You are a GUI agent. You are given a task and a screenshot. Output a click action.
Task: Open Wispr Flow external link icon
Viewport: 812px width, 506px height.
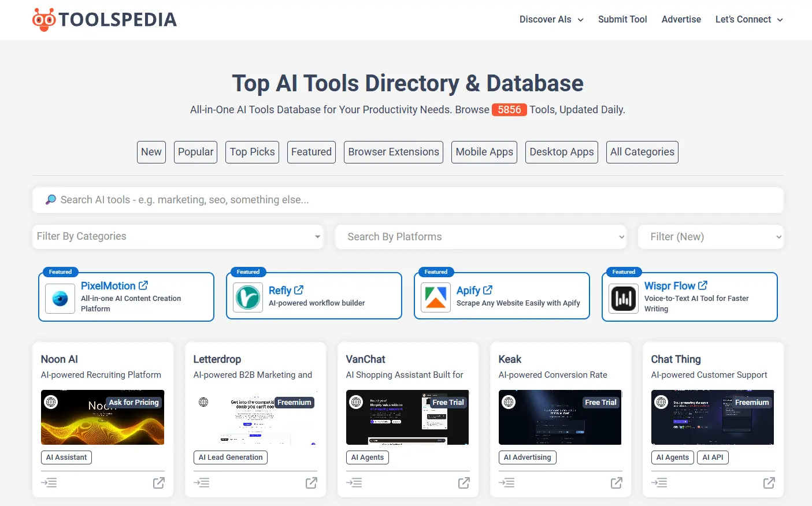click(x=703, y=285)
